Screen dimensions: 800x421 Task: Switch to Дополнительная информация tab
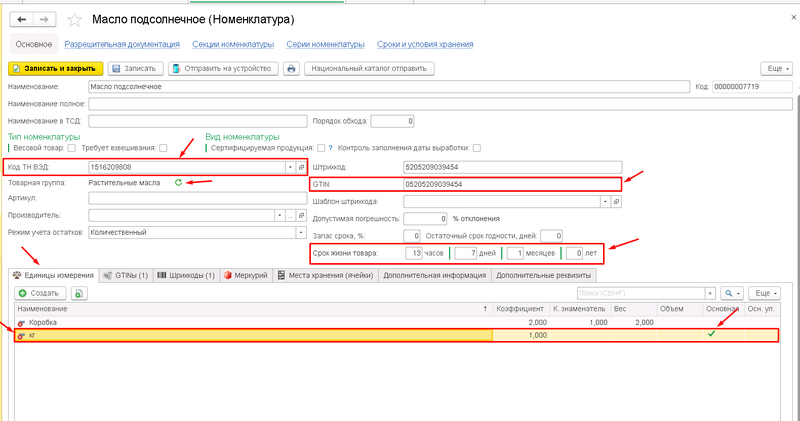pos(435,275)
